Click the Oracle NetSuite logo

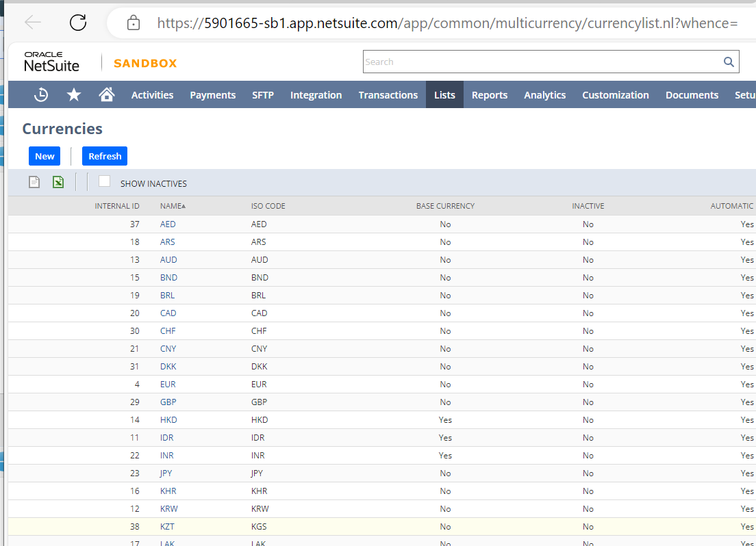[x=51, y=62]
